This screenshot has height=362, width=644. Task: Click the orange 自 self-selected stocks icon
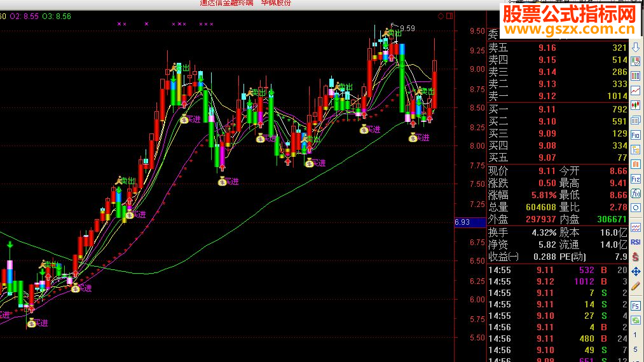[x=635, y=164]
